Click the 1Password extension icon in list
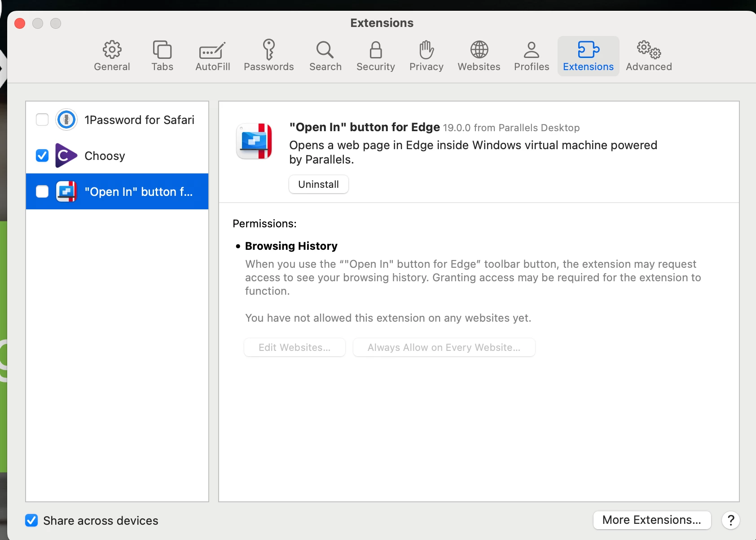This screenshot has width=756, height=540. point(66,120)
